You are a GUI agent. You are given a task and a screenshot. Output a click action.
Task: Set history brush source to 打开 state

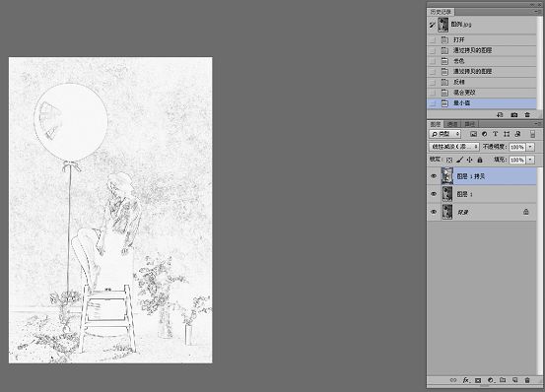(x=432, y=40)
